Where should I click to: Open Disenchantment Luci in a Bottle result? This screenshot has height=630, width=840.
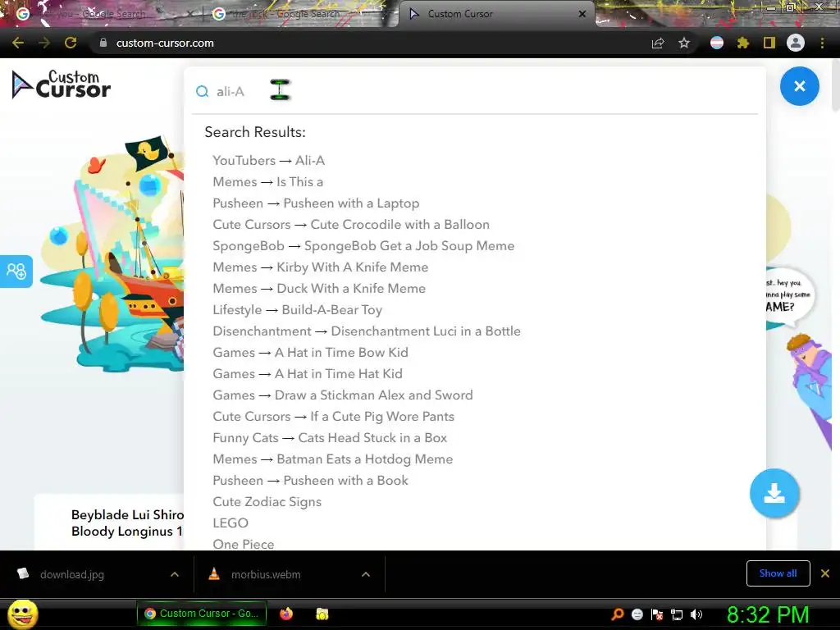[367, 331]
